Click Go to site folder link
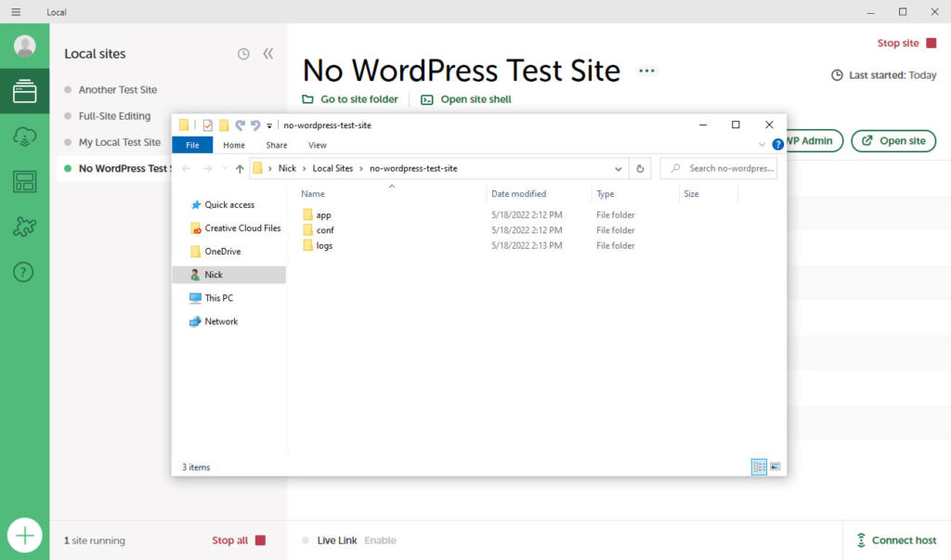This screenshot has width=951, height=560. (350, 99)
